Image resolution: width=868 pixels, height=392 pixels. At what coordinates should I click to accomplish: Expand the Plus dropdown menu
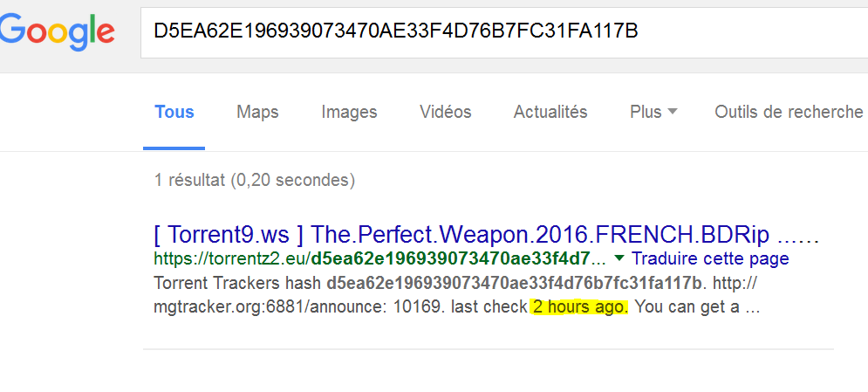[x=653, y=112]
